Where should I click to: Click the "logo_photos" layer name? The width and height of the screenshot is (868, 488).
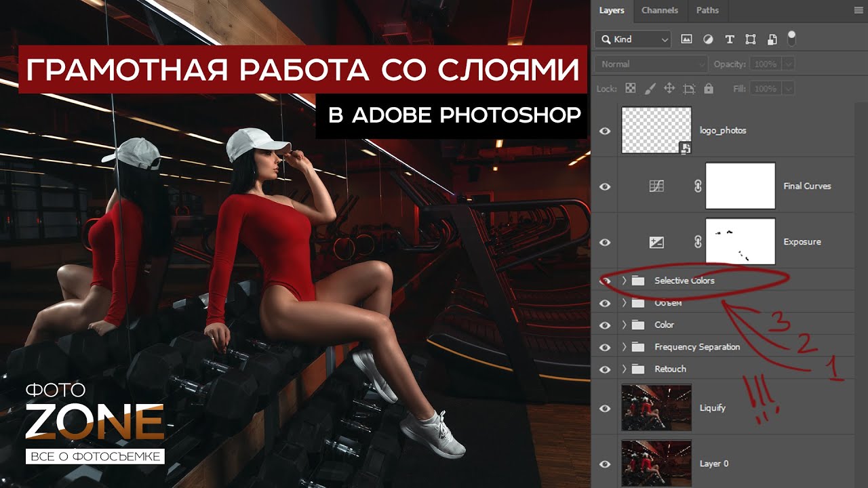[x=723, y=130]
